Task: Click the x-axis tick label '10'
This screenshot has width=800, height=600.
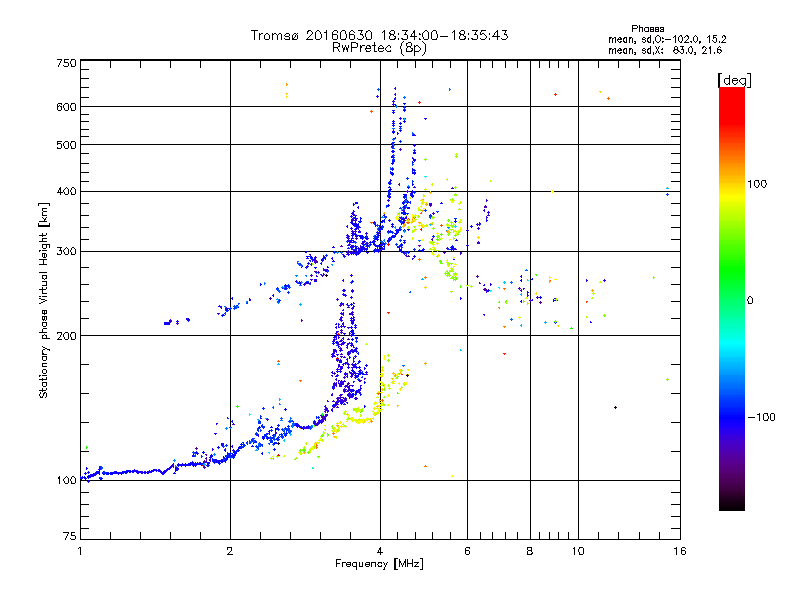Action: tap(578, 551)
